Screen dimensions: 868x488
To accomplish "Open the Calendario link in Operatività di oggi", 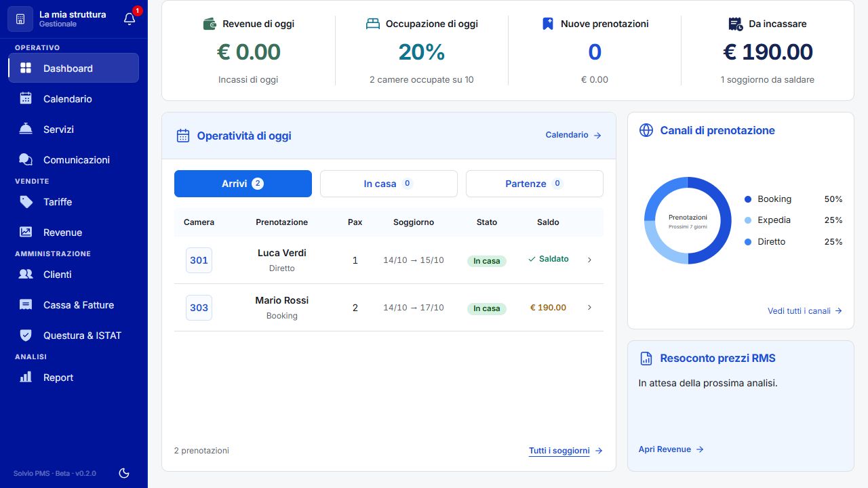I will 573,135.
